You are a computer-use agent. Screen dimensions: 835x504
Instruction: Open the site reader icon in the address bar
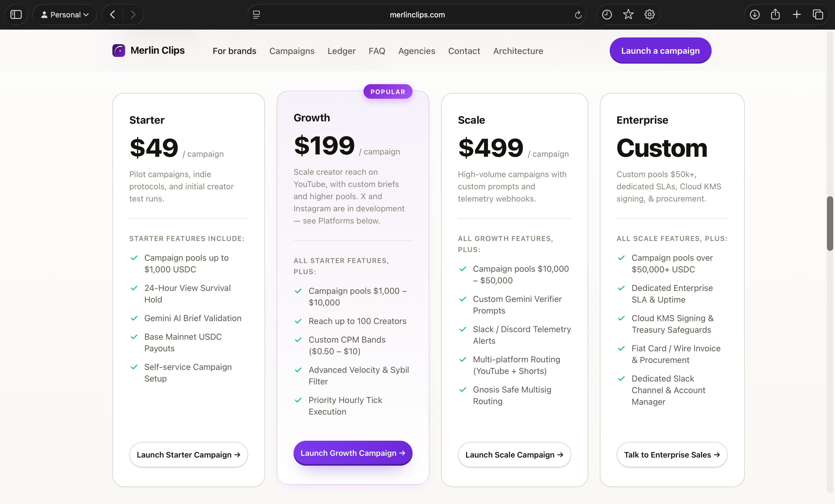(x=257, y=15)
